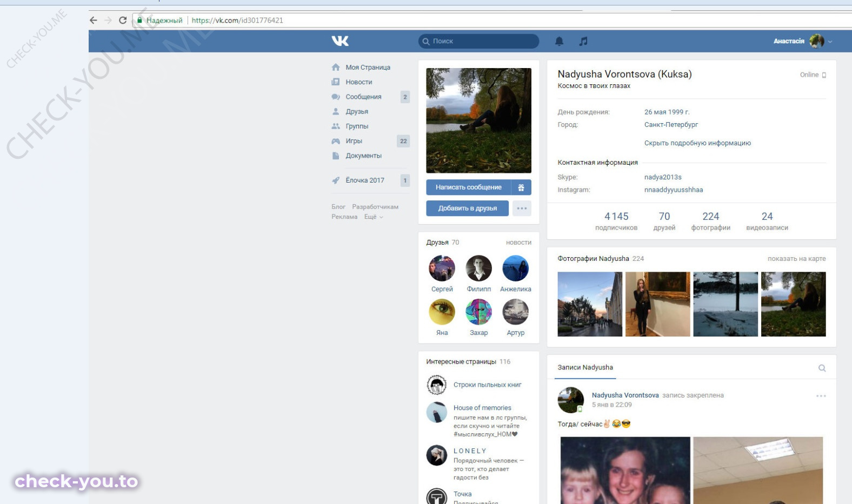Click the Написать сообщение button
The width and height of the screenshot is (852, 504).
click(469, 187)
